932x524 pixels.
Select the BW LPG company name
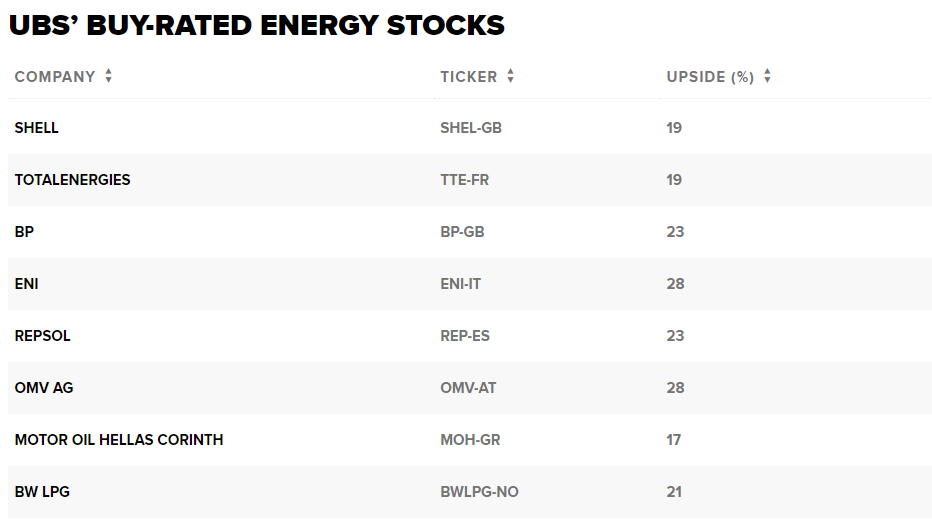42,492
